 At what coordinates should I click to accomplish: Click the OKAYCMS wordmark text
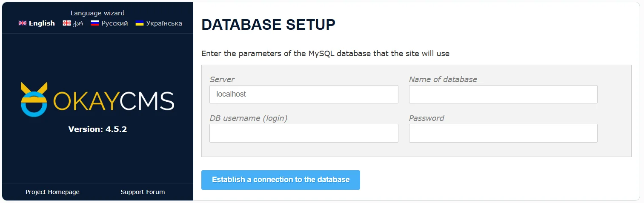pos(113,102)
